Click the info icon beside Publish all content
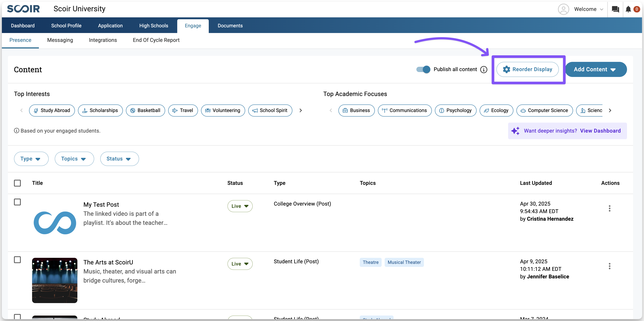Screen dimensions: 644x321 coord(484,69)
